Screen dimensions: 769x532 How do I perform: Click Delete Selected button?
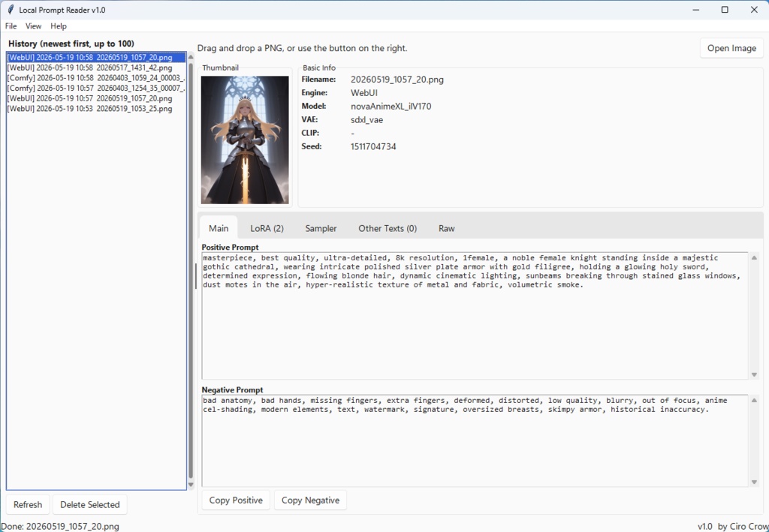(90, 504)
